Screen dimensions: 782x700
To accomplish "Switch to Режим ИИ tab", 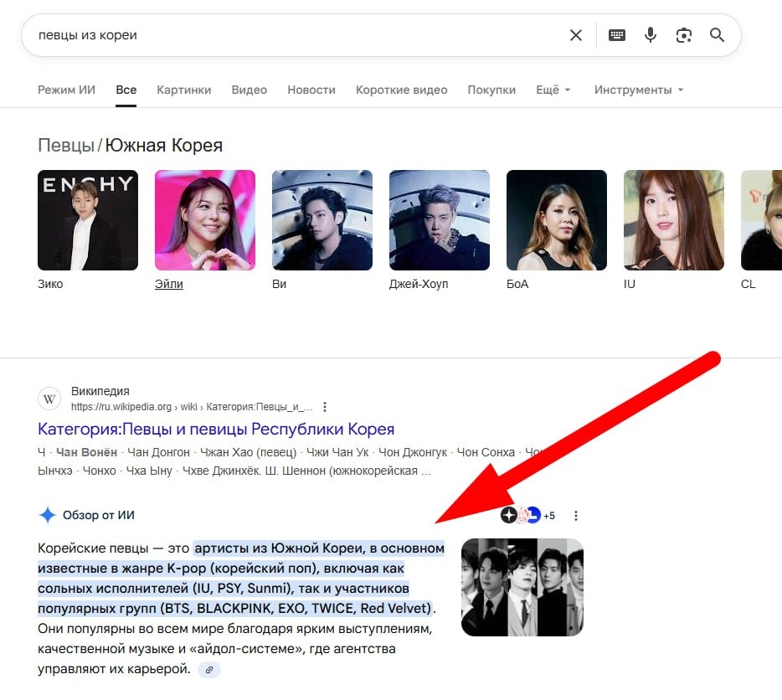I will (66, 90).
